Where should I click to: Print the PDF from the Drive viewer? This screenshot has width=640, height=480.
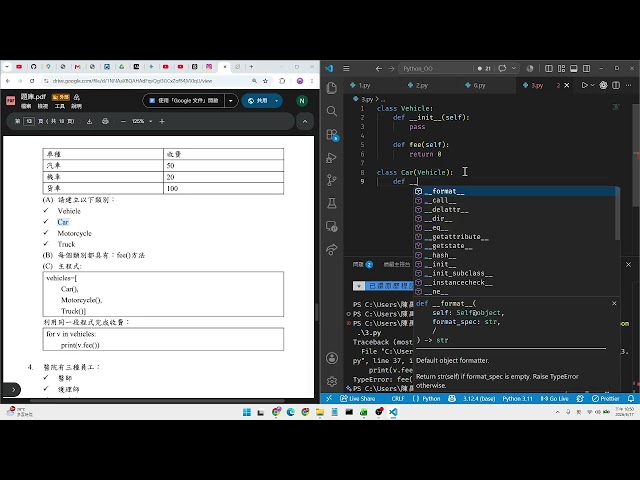[105, 121]
